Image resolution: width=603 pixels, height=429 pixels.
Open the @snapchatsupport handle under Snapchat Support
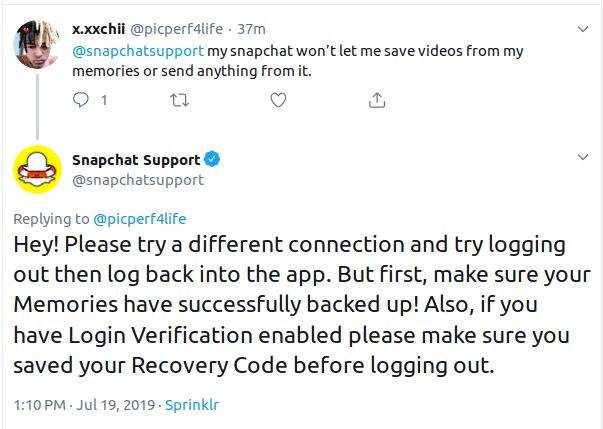tap(138, 180)
